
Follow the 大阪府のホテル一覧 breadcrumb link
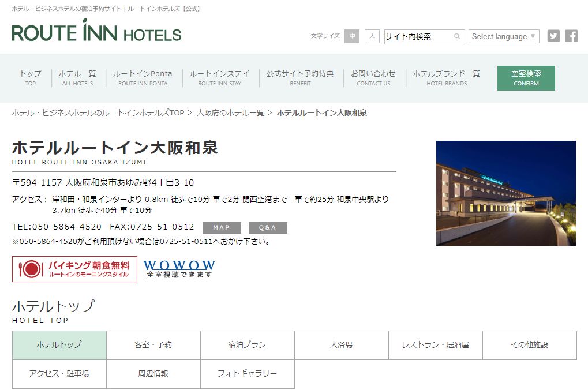pos(231,112)
